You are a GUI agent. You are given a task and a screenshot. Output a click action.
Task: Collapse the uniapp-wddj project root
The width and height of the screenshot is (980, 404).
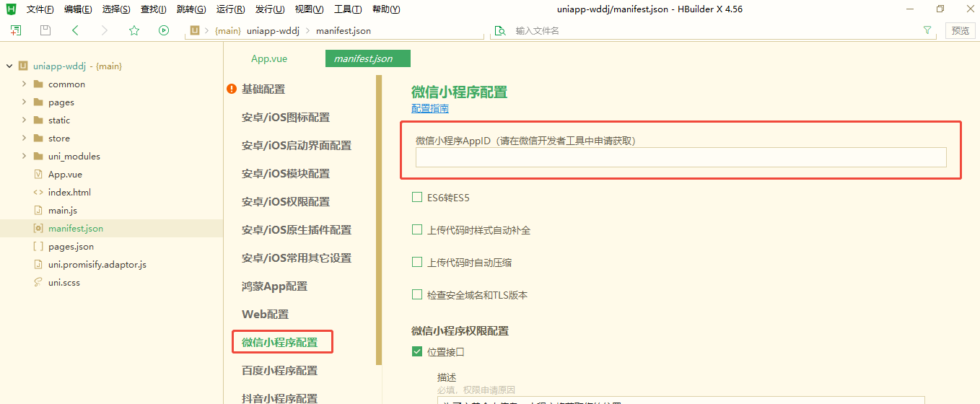[9, 66]
